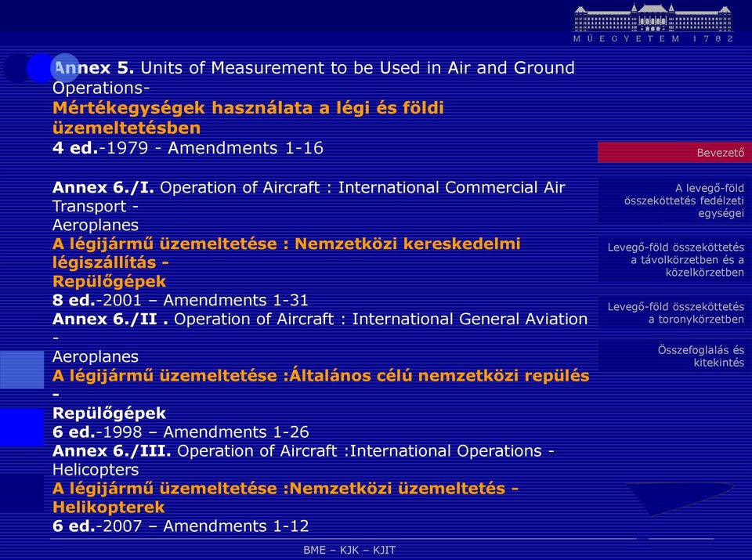Click the orange 'Repülőgépek' word
The width and height of the screenshot is (752, 560).
point(110,281)
